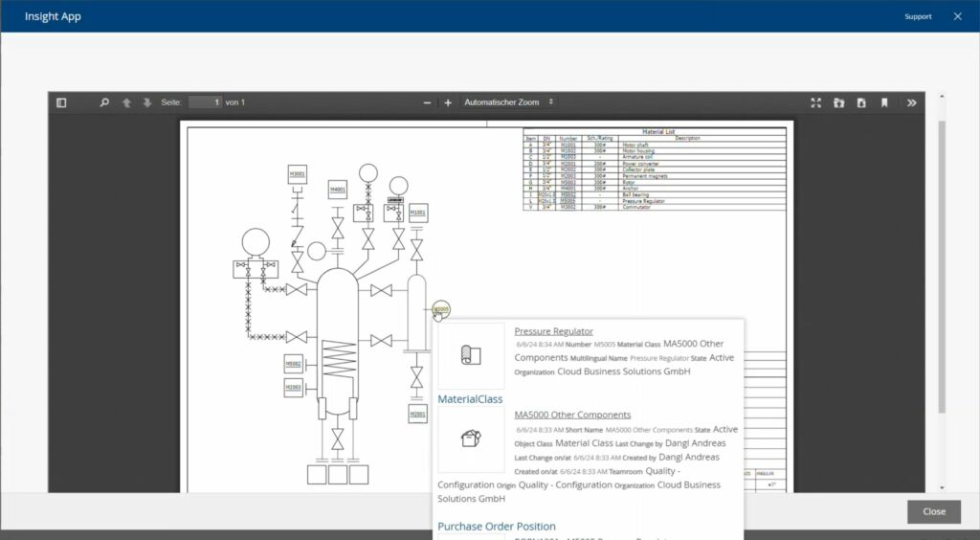Screen dimensions: 980x540
Task: Click the 'Motor shaft' row in material list
Action: pyautogui.click(x=655, y=145)
